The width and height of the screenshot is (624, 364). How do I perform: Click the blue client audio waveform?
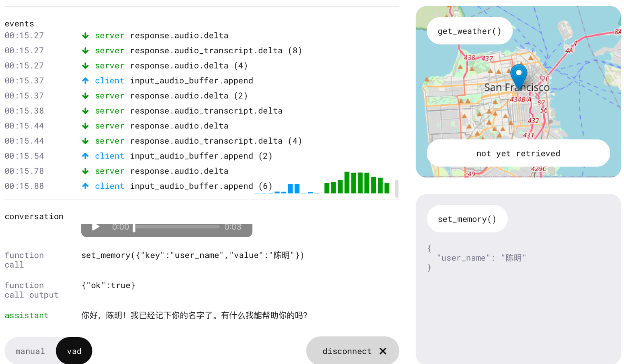point(287,188)
